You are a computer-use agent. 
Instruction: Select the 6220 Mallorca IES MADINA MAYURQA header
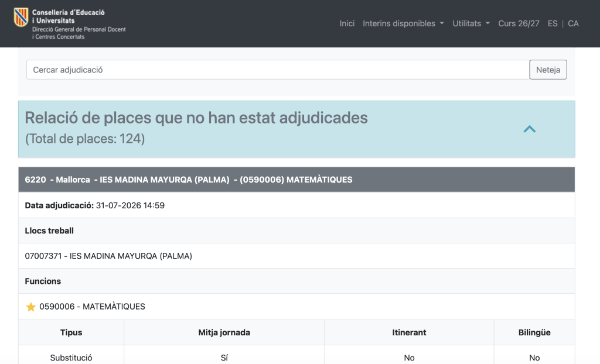pyautogui.click(x=296, y=179)
